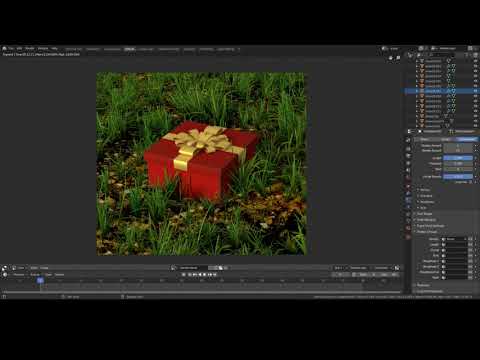Screen dimensions: 480x360
Task: Open the timeline Playback menu
Action: coord(19,275)
